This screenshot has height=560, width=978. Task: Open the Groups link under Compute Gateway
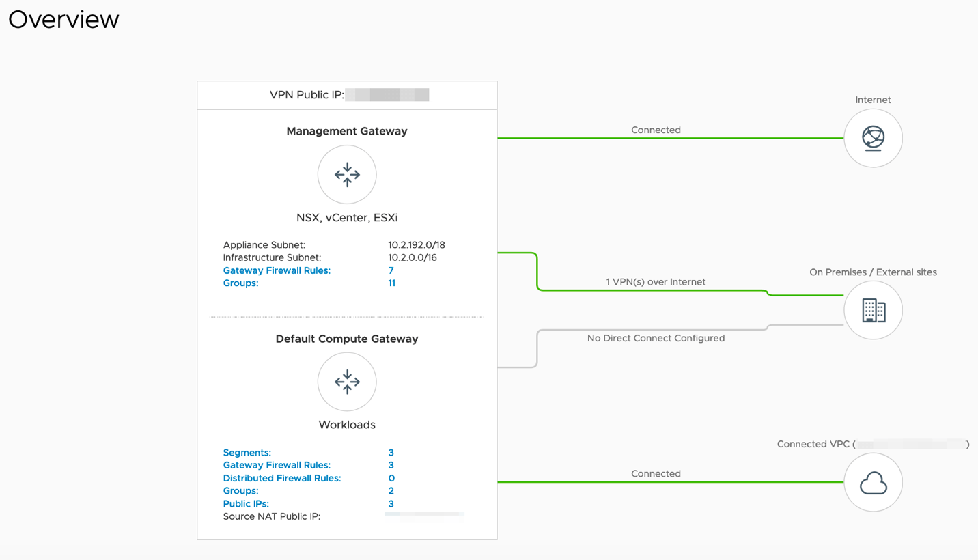(x=240, y=491)
